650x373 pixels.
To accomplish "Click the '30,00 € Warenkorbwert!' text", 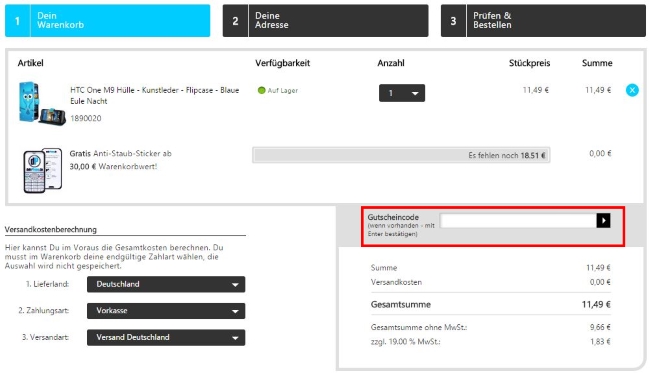I will [x=113, y=167].
